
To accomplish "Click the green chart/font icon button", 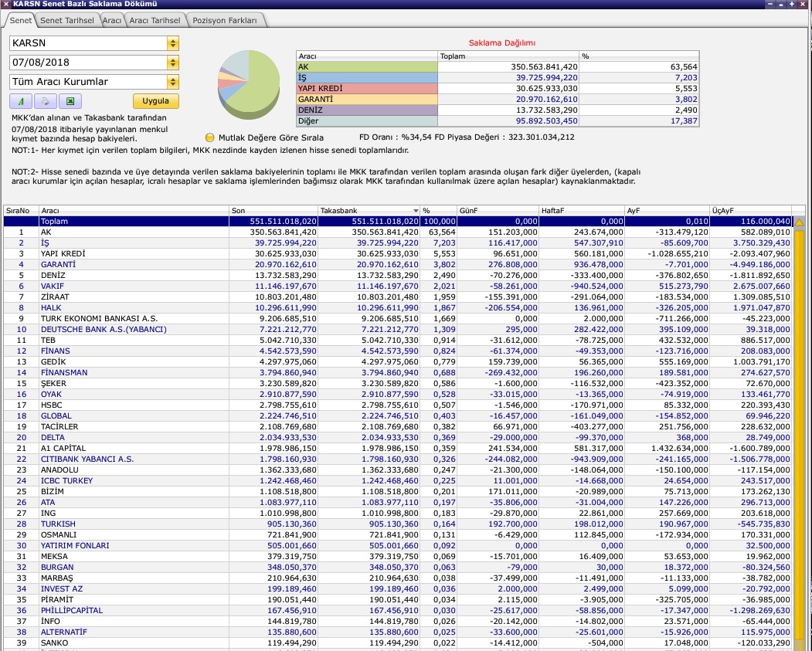I will click(21, 101).
